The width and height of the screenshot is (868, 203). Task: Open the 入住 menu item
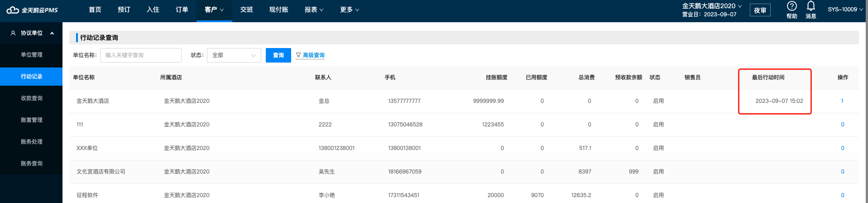(153, 10)
